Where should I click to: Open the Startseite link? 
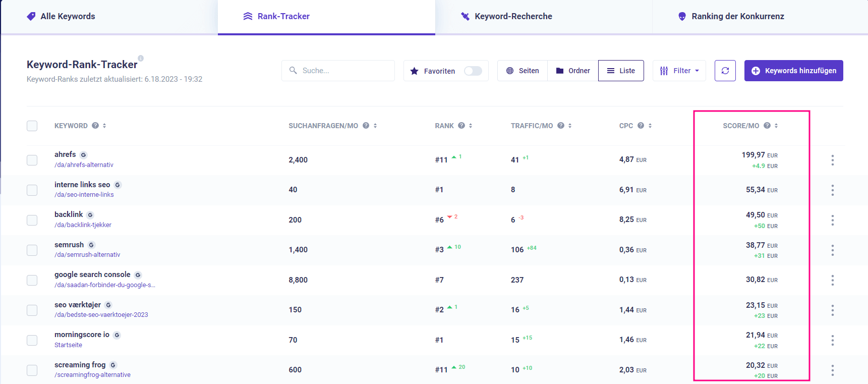(x=68, y=345)
